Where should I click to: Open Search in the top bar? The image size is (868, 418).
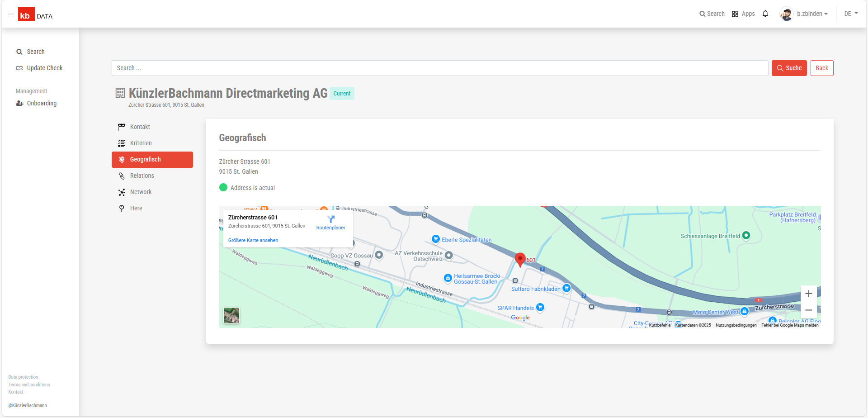tap(712, 14)
